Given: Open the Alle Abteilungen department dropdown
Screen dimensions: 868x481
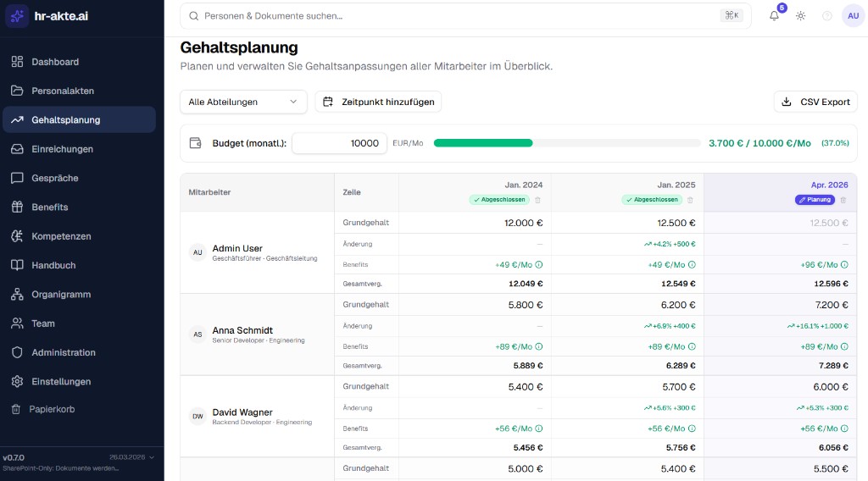Looking at the screenshot, I should [x=243, y=102].
